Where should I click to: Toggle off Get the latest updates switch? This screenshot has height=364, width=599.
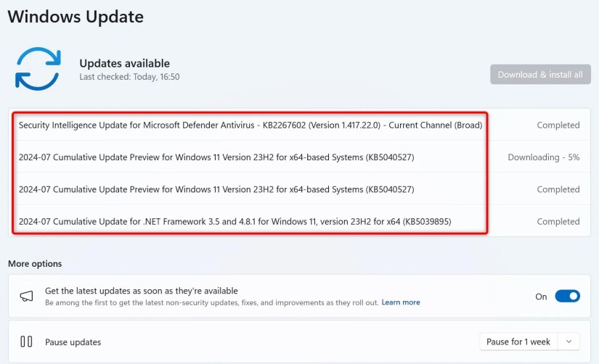tap(567, 296)
